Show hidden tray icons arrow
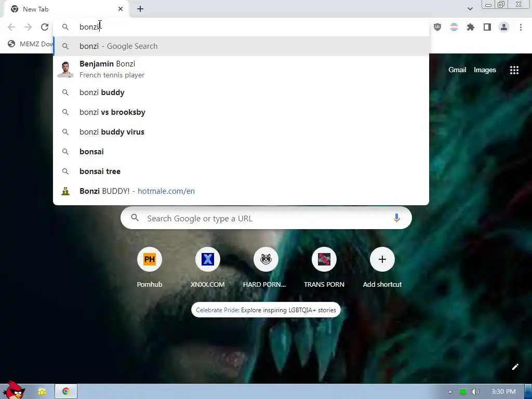 pos(450,392)
